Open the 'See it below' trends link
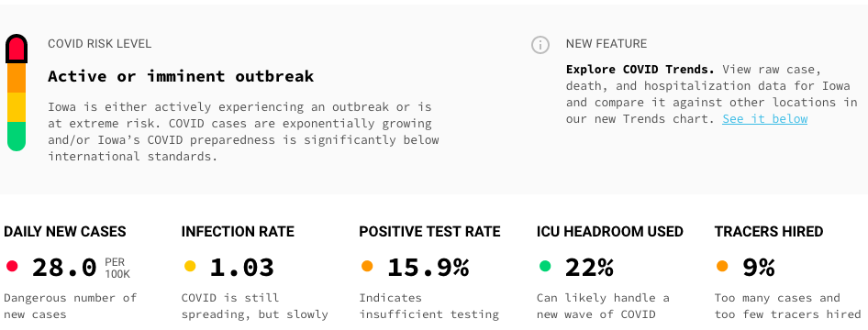The height and width of the screenshot is (330, 868). pyautogui.click(x=764, y=119)
